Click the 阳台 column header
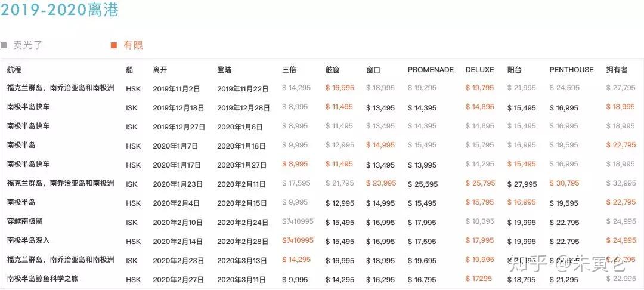This screenshot has width=644, height=290. pyautogui.click(x=514, y=70)
